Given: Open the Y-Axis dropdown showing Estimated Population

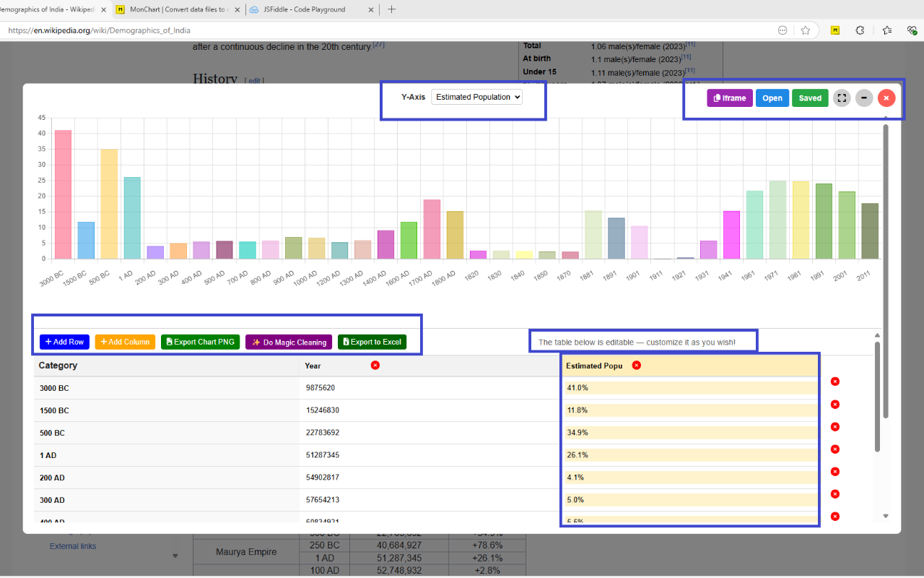Looking at the screenshot, I should 476,96.
